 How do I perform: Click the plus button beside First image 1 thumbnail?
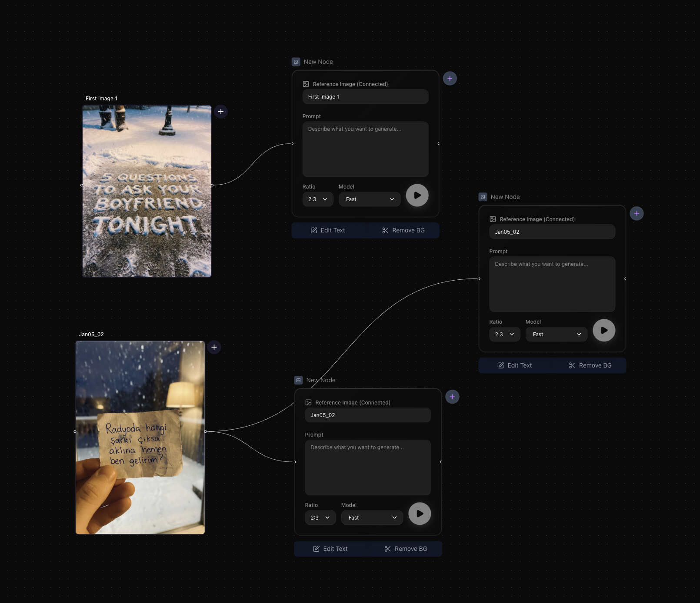pyautogui.click(x=221, y=112)
